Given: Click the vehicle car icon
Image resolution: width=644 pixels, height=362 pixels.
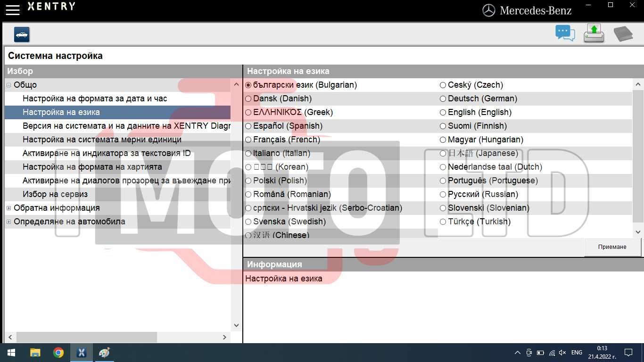Looking at the screenshot, I should click(x=22, y=34).
